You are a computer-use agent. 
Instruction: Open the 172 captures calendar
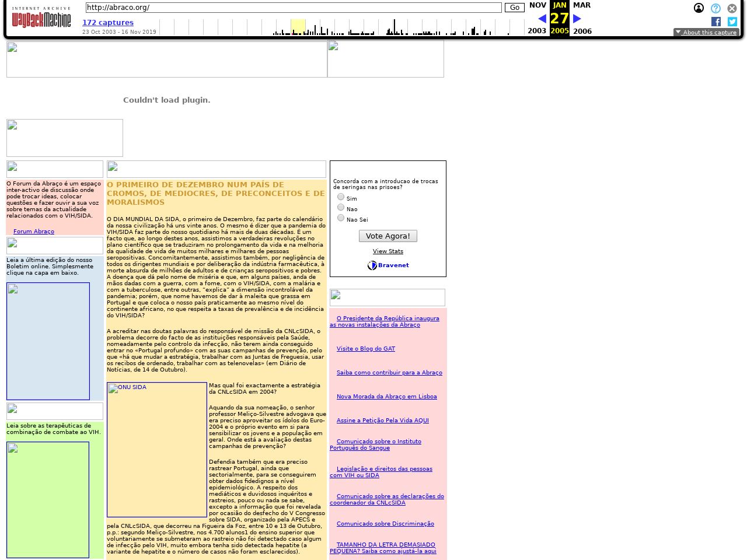click(x=108, y=23)
